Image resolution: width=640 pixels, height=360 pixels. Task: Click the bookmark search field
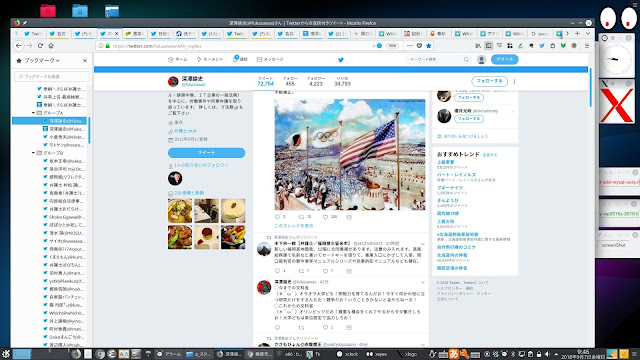pos(52,76)
